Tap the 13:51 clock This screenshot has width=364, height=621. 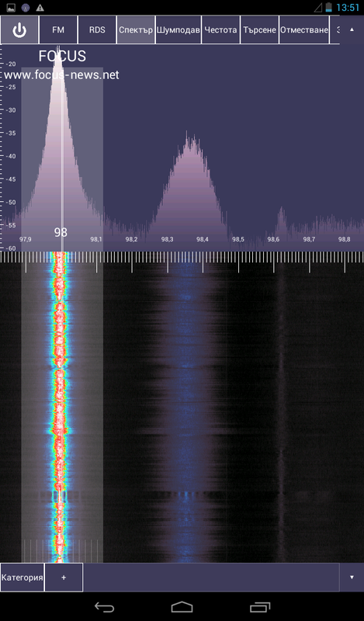pyautogui.click(x=348, y=8)
